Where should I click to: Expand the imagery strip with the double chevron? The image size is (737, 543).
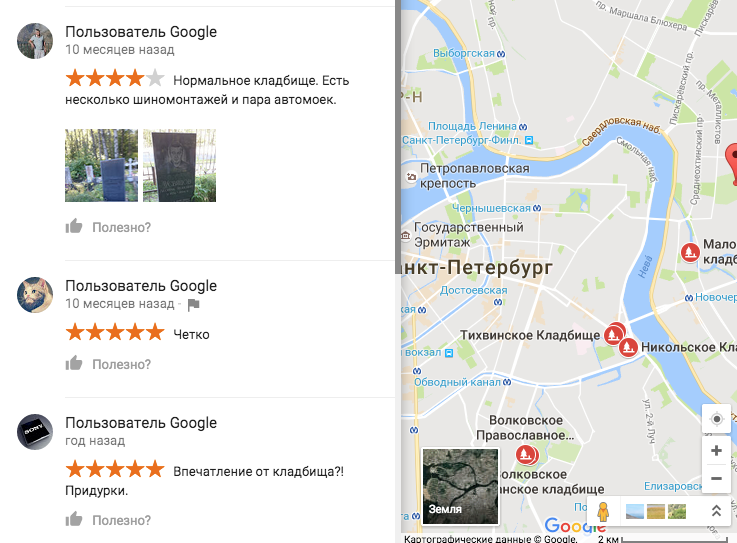click(716, 511)
